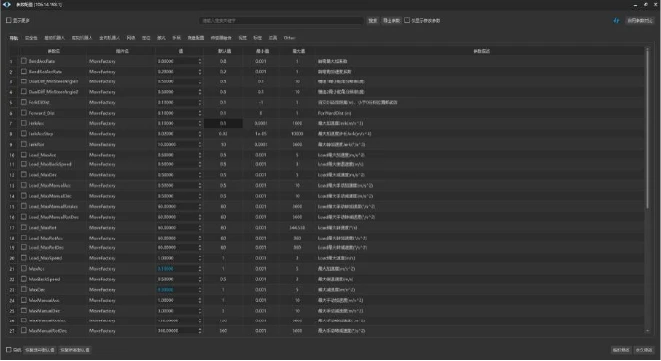
Task: Adjust the MaxAcc value spinner arrows
Action: (200, 269)
